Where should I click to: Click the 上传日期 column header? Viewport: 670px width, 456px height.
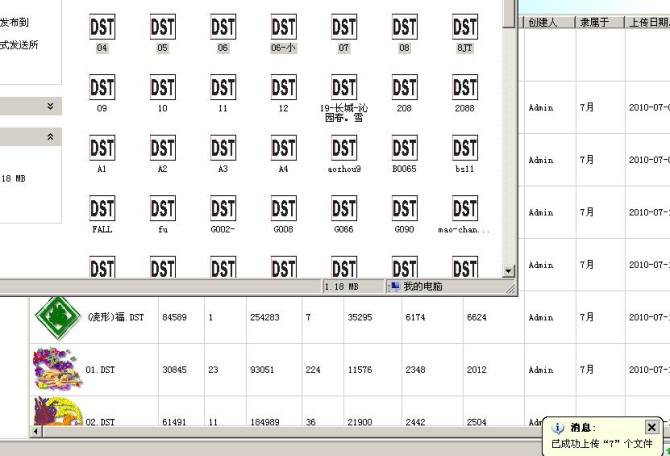coord(647,22)
